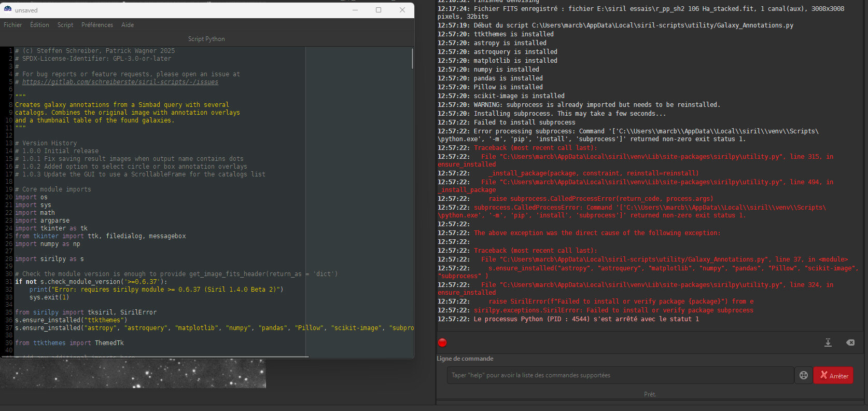
Task: Click the save log to file icon
Action: [828, 342]
